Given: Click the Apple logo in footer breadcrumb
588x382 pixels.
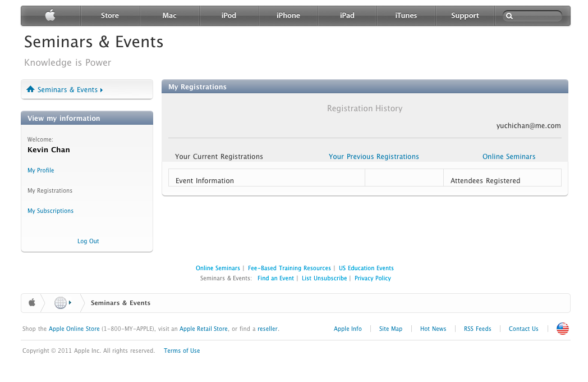Looking at the screenshot, I should [x=32, y=302].
